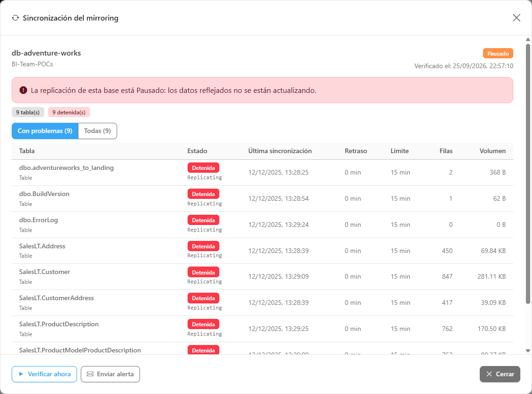The height and width of the screenshot is (394, 532).
Task: Close the dialog with the X icon
Action: pyautogui.click(x=517, y=18)
